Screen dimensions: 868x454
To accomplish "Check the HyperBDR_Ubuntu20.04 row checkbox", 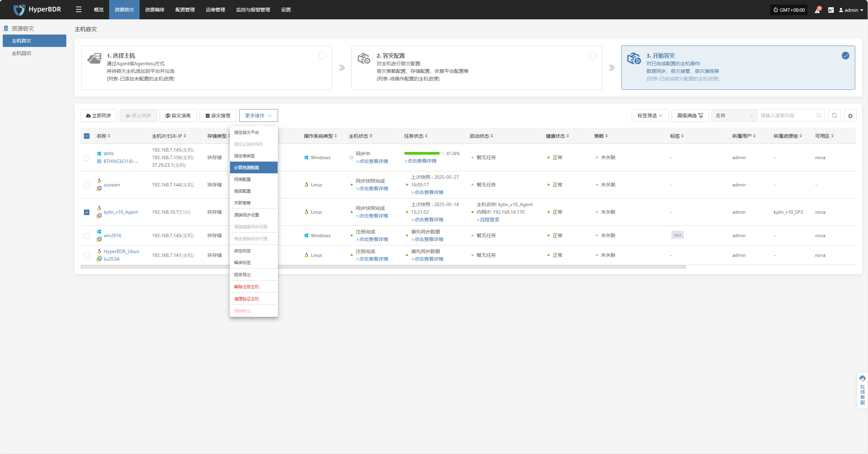I will [87, 255].
